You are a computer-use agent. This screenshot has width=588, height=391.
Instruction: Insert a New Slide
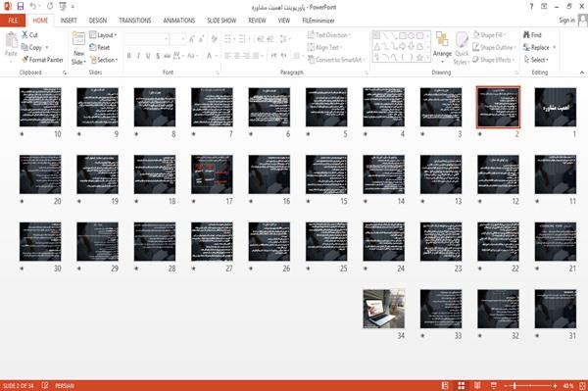[78, 48]
